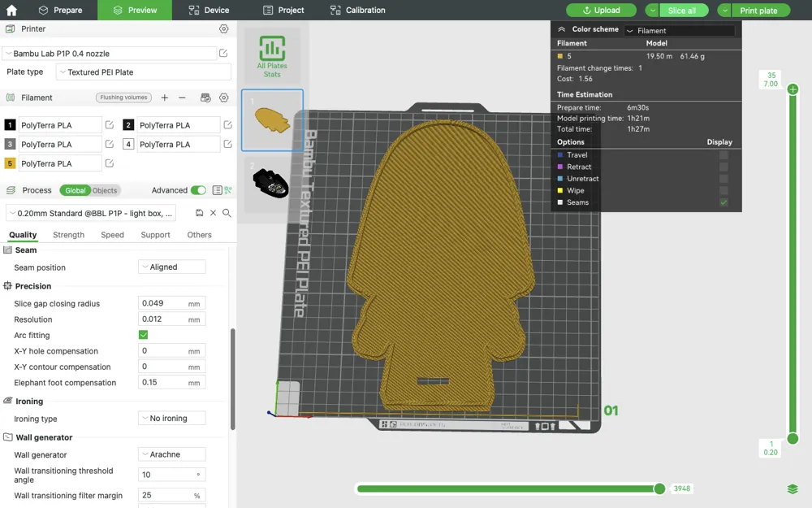Remove a filament with minus icon
Viewport: 812px width, 508px height.
tap(182, 98)
